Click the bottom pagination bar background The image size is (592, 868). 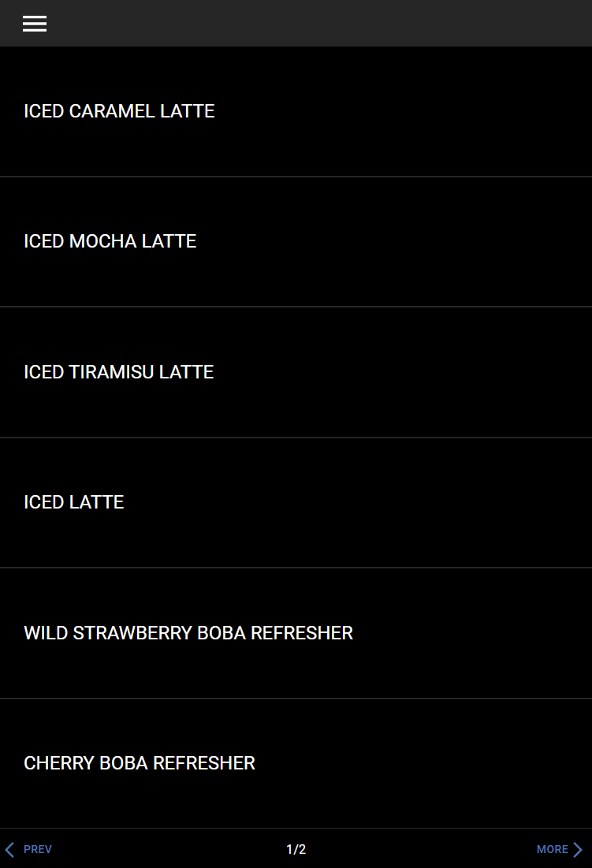pos(173,849)
